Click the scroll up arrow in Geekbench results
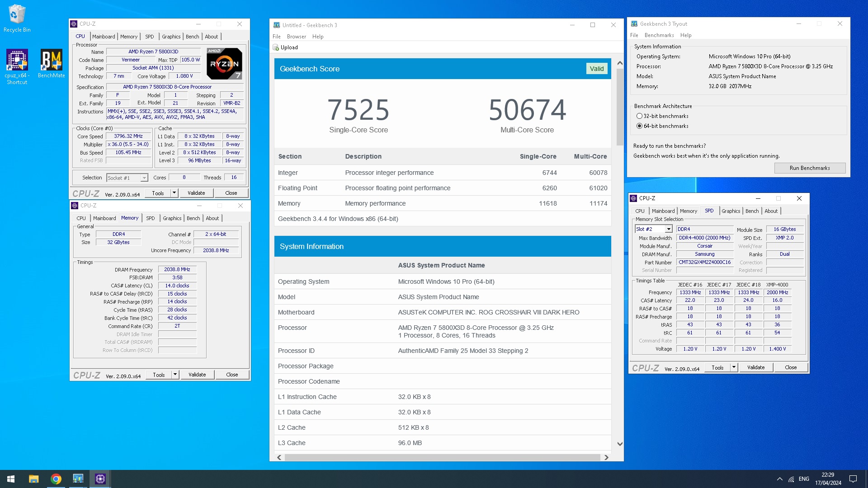This screenshot has height=488, width=868. (x=620, y=63)
